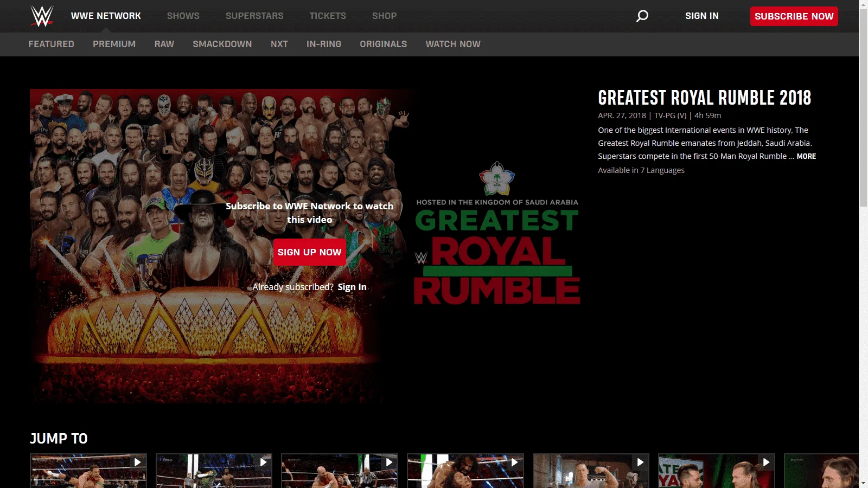Select the Originals tab
The image size is (868, 488).
pos(384,44)
